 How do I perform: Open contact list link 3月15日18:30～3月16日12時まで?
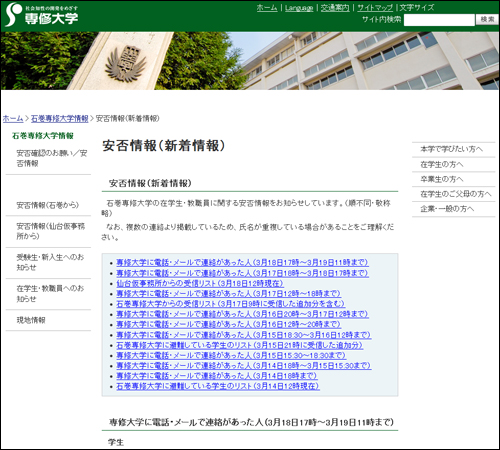click(x=244, y=335)
